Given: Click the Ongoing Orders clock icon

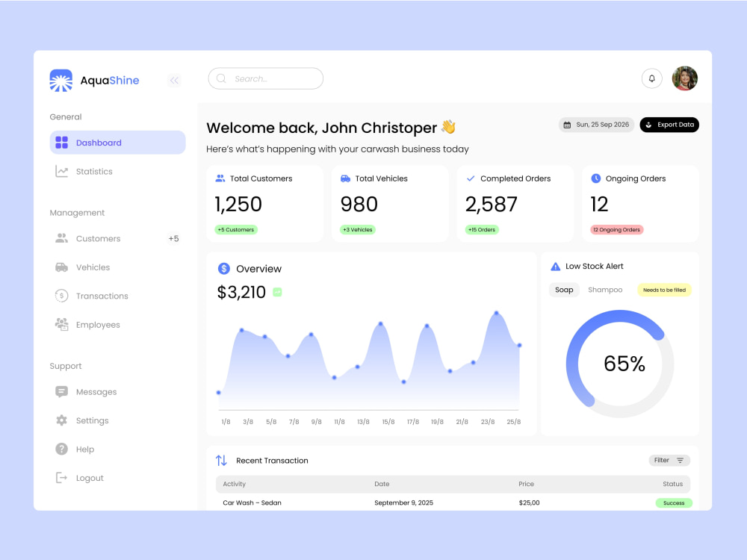Looking at the screenshot, I should tap(596, 178).
